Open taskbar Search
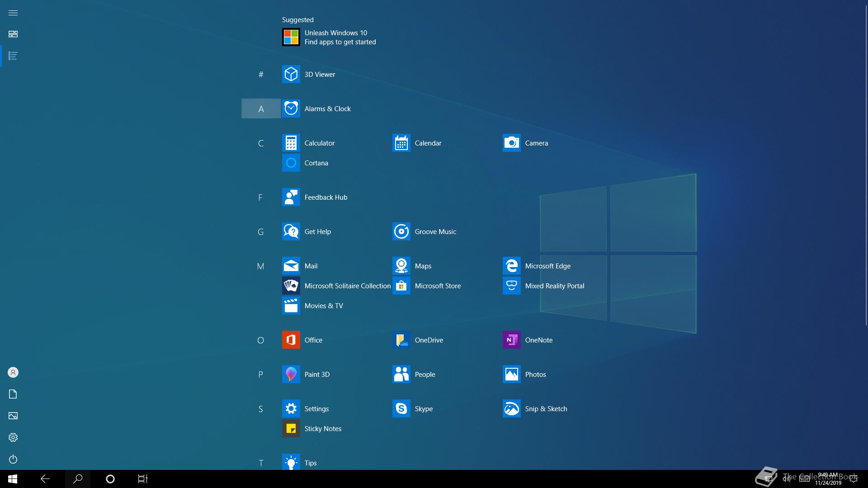The image size is (868, 488). (78, 479)
